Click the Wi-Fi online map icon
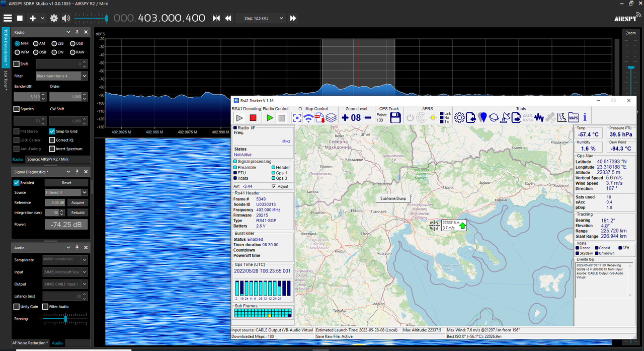The height and width of the screenshot is (351, 644). click(x=308, y=118)
